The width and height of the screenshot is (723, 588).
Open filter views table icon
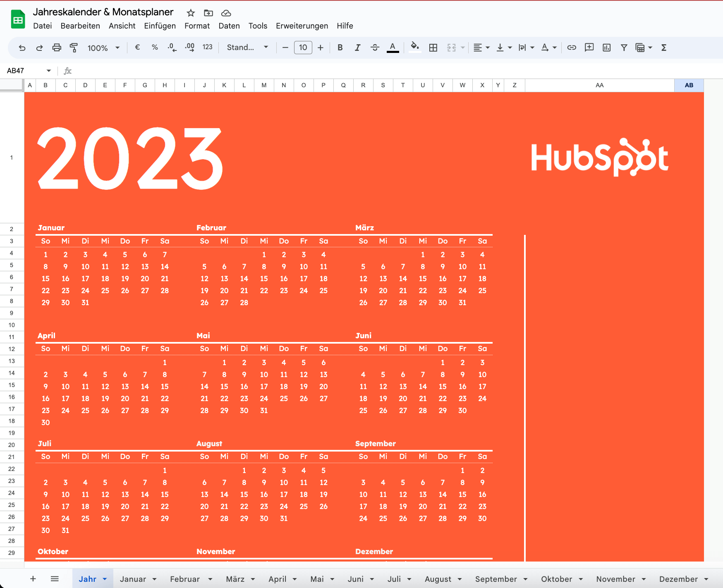coord(640,48)
